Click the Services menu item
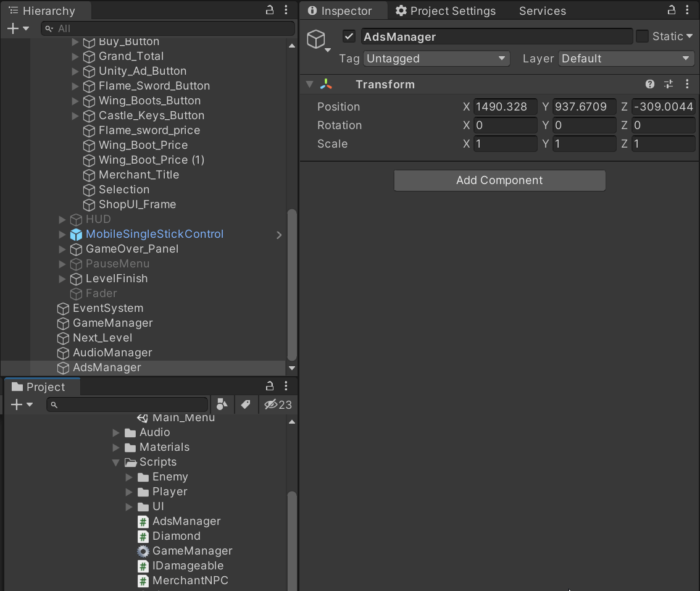Image resolution: width=700 pixels, height=591 pixels. [542, 10]
